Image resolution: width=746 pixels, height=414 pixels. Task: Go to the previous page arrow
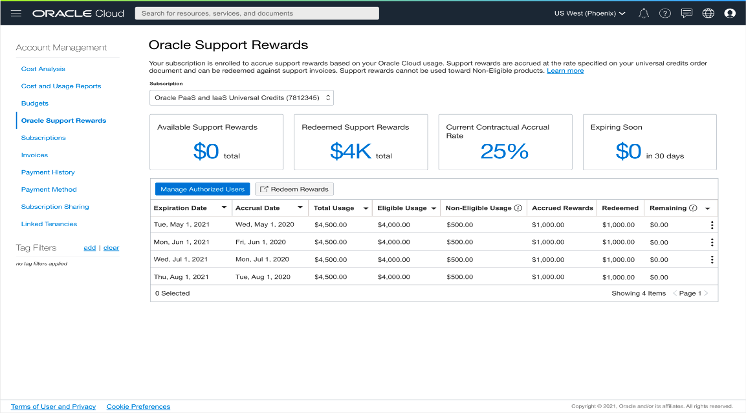coord(675,293)
